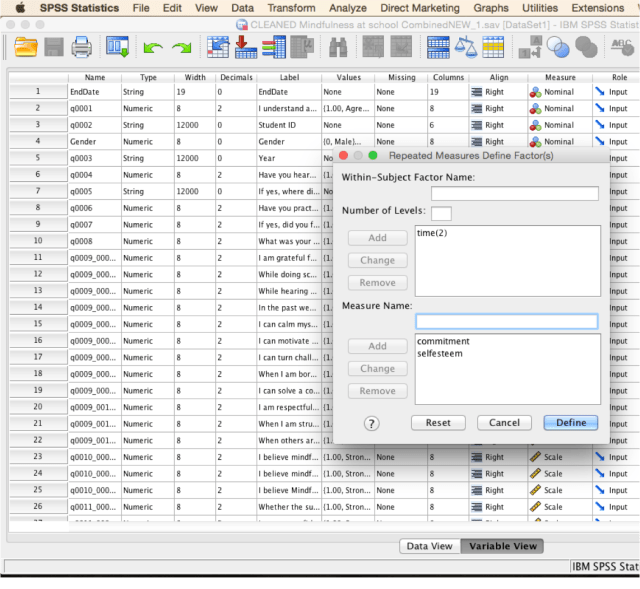
Task: Click Input role cell in row 25
Action: coord(616,490)
